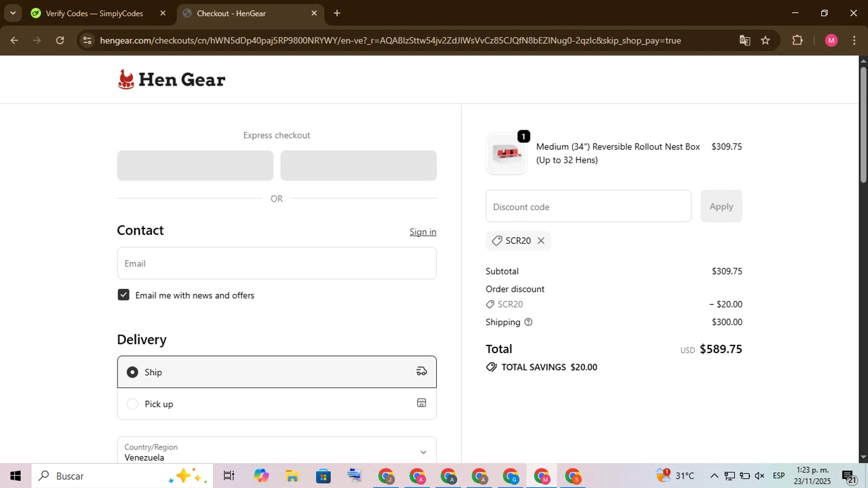The width and height of the screenshot is (868, 488).
Task: Click the Discount code field
Action: tap(589, 207)
